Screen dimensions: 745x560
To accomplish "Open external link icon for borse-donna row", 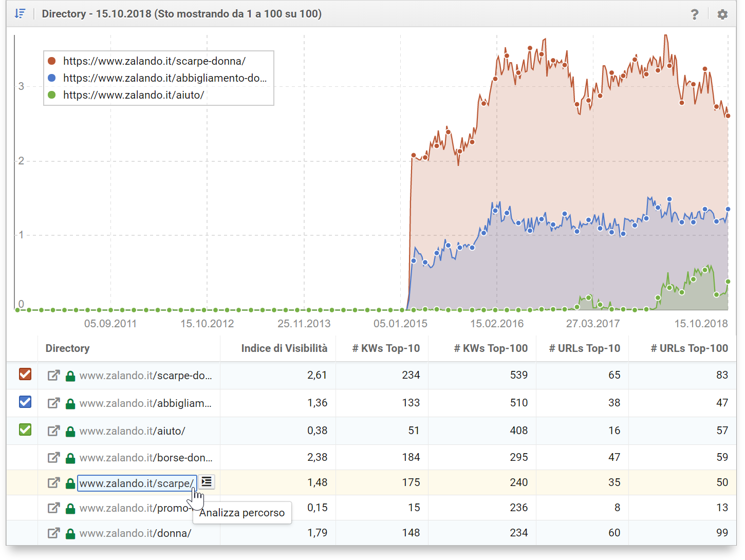I will pos(53,458).
